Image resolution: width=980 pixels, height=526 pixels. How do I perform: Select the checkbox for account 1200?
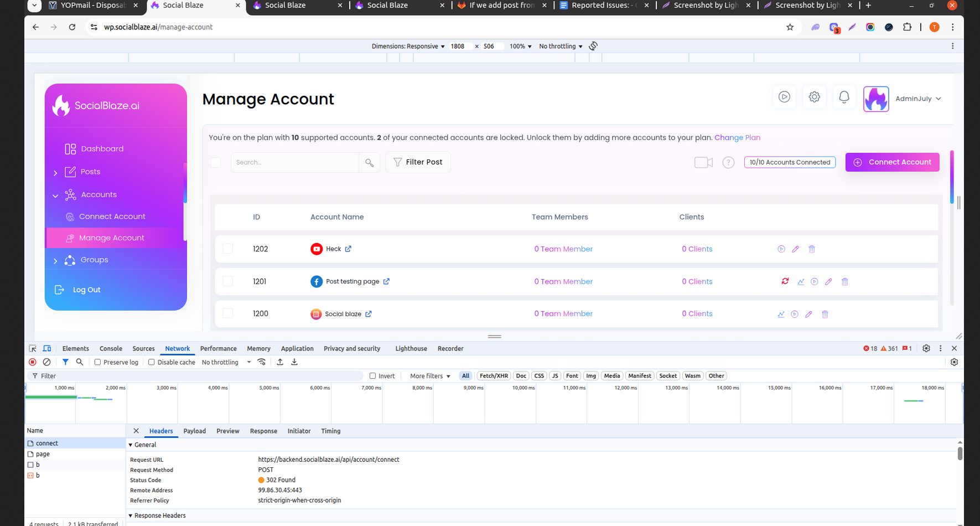click(227, 313)
